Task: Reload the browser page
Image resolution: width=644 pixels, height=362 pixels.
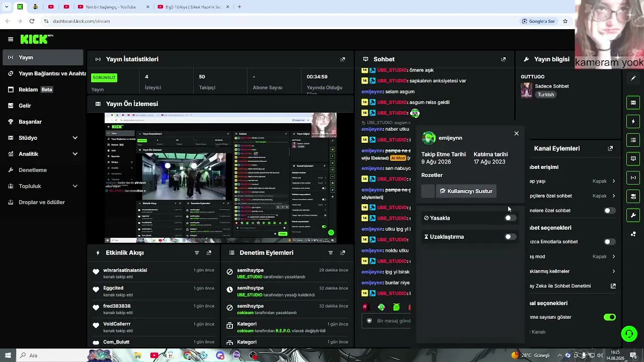Action: [32, 21]
